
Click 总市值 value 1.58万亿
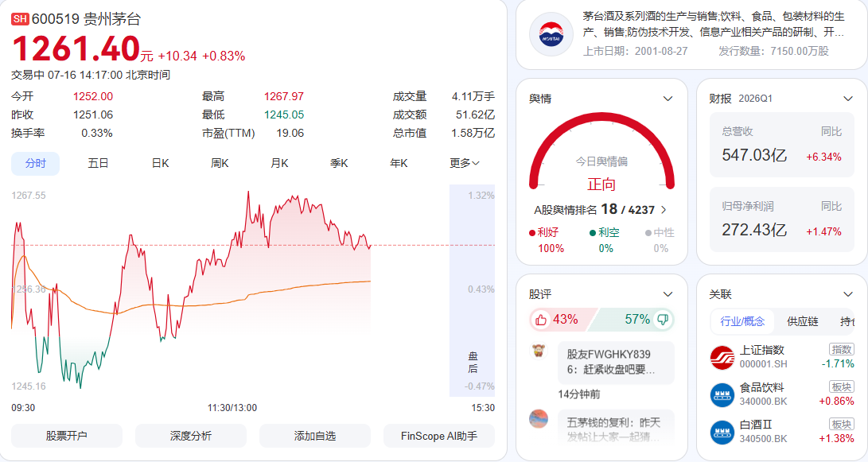click(473, 133)
